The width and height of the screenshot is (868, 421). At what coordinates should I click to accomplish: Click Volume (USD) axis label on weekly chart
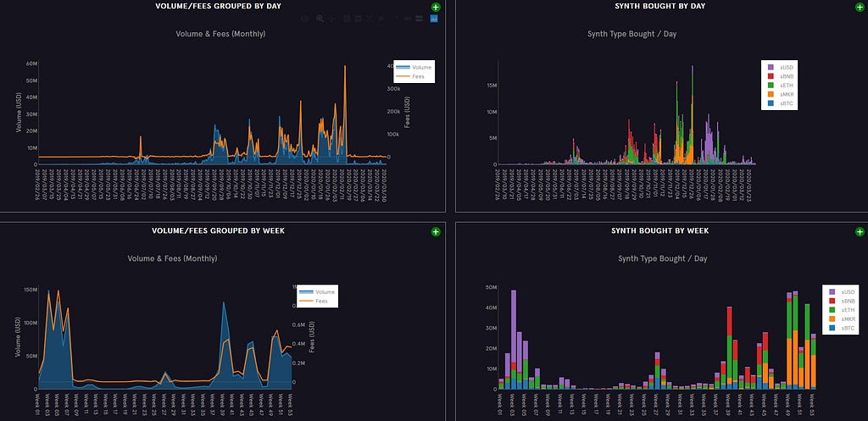19,337
